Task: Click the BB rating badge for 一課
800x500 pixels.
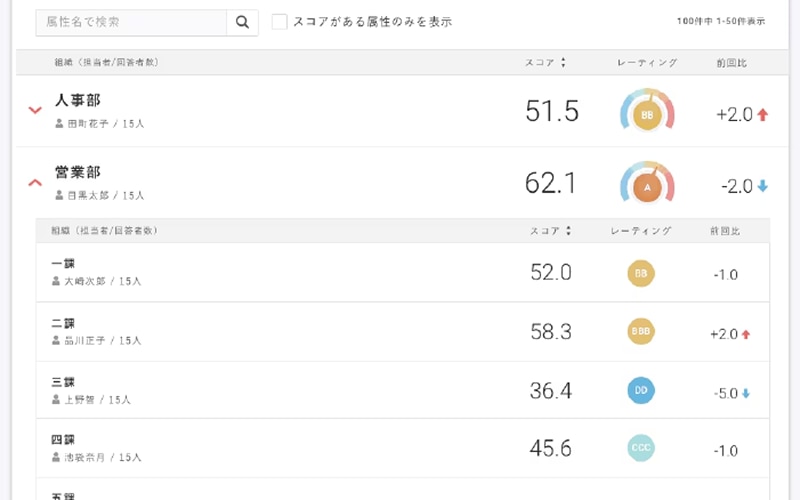Action: [x=641, y=273]
